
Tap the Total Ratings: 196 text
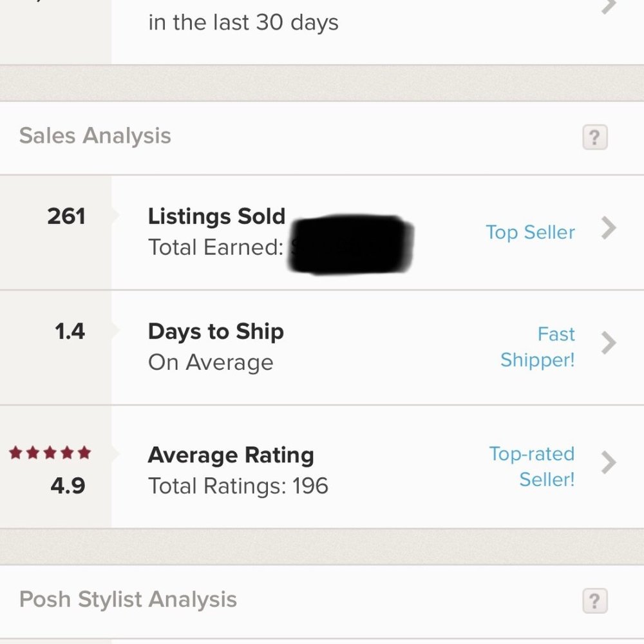pos(238,486)
